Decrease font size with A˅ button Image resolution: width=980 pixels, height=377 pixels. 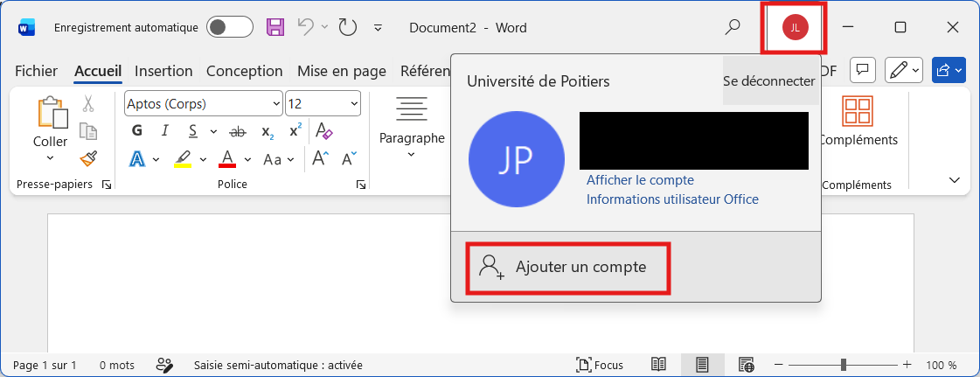point(350,159)
